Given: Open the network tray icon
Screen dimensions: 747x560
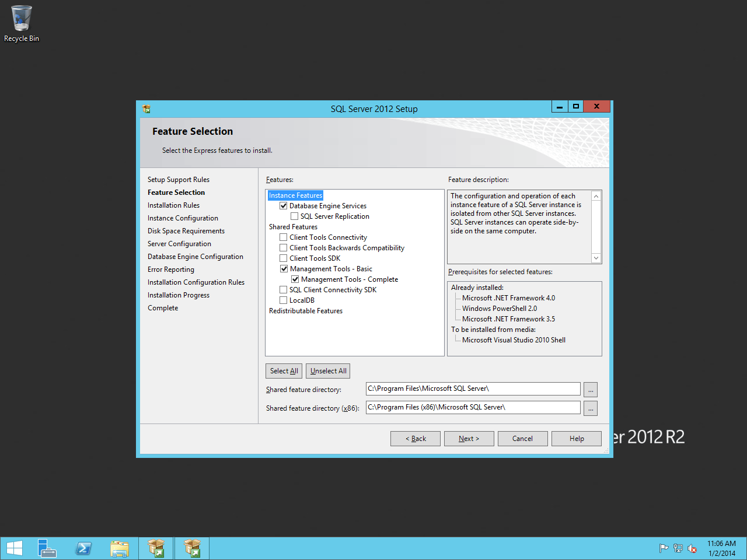Looking at the screenshot, I should (678, 548).
